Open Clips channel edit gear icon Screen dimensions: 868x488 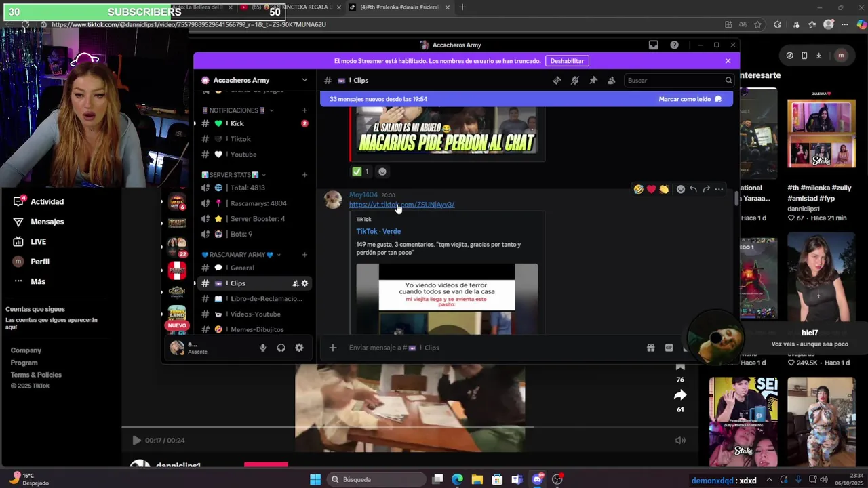304,283
